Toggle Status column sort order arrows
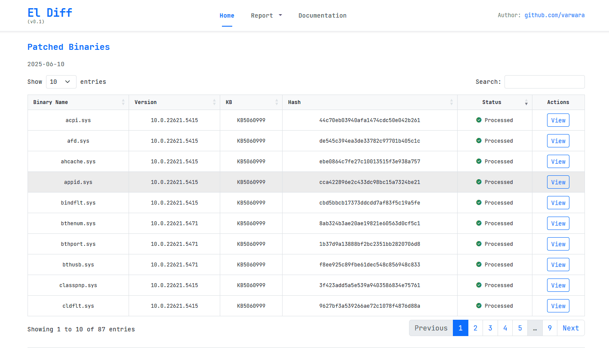Screen dimensions: 609x364 [526, 102]
